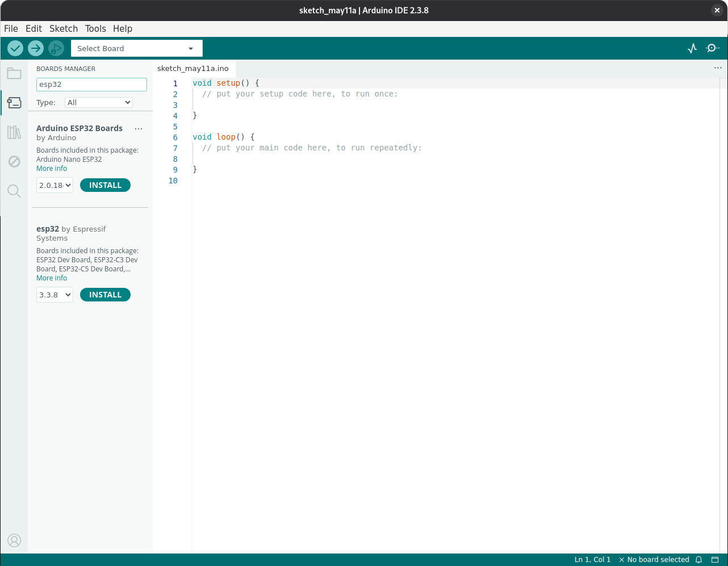Open the Edit menu
The image size is (728, 566).
pos(34,28)
